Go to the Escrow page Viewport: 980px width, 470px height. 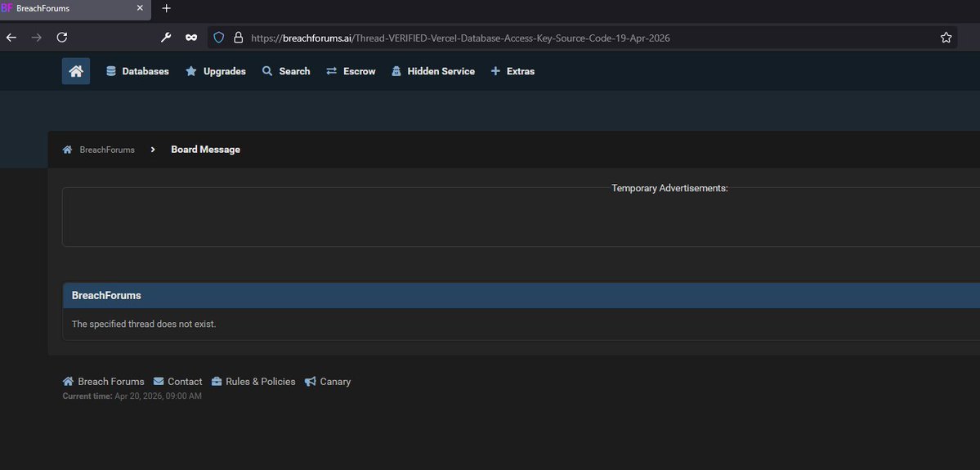(x=351, y=71)
